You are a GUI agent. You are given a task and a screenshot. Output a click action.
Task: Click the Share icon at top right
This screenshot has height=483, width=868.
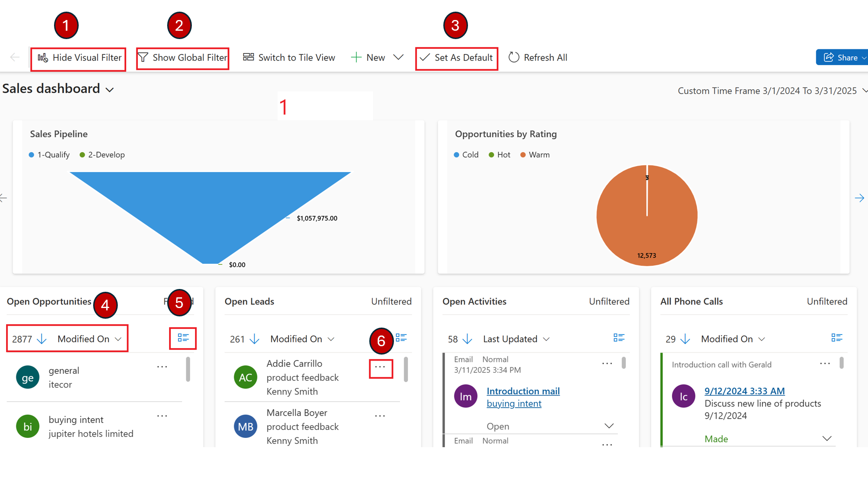(829, 57)
